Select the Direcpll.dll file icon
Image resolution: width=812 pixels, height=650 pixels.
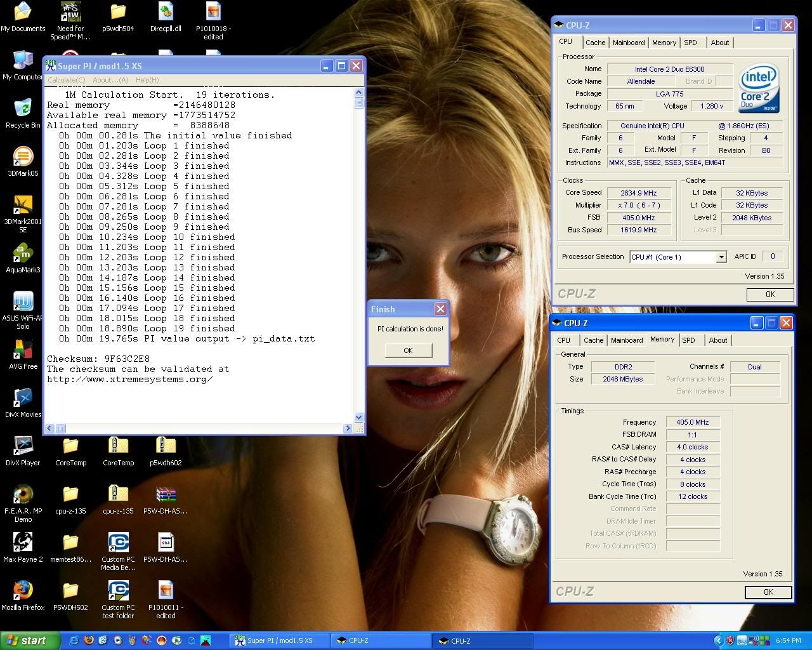point(166,17)
